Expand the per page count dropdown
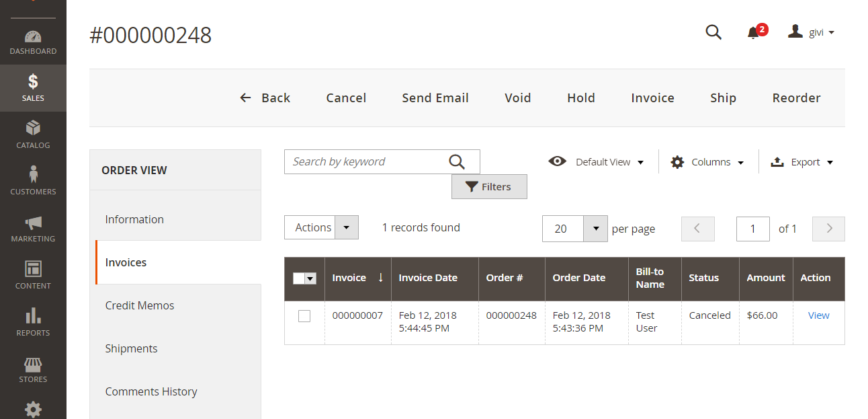868x419 pixels. tap(595, 229)
